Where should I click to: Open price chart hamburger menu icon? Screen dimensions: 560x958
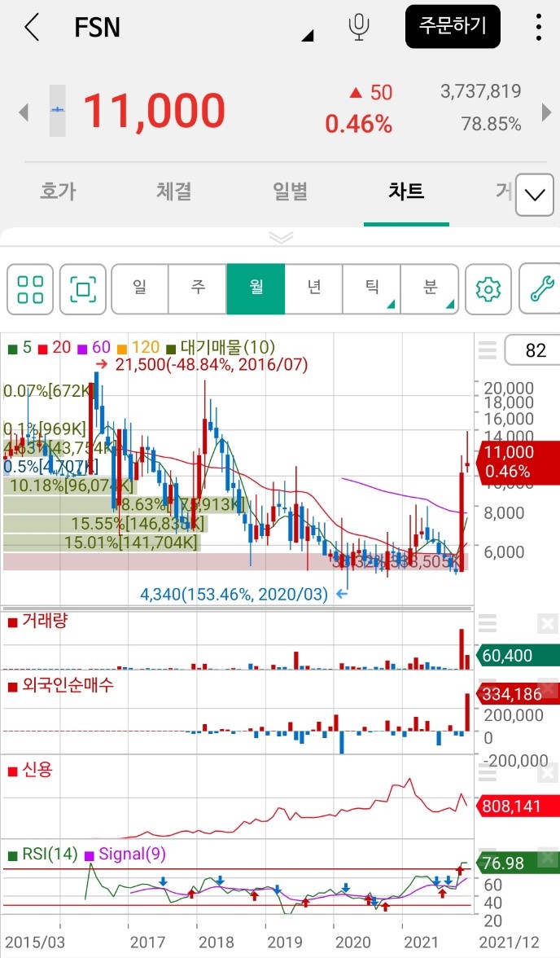pos(488,350)
